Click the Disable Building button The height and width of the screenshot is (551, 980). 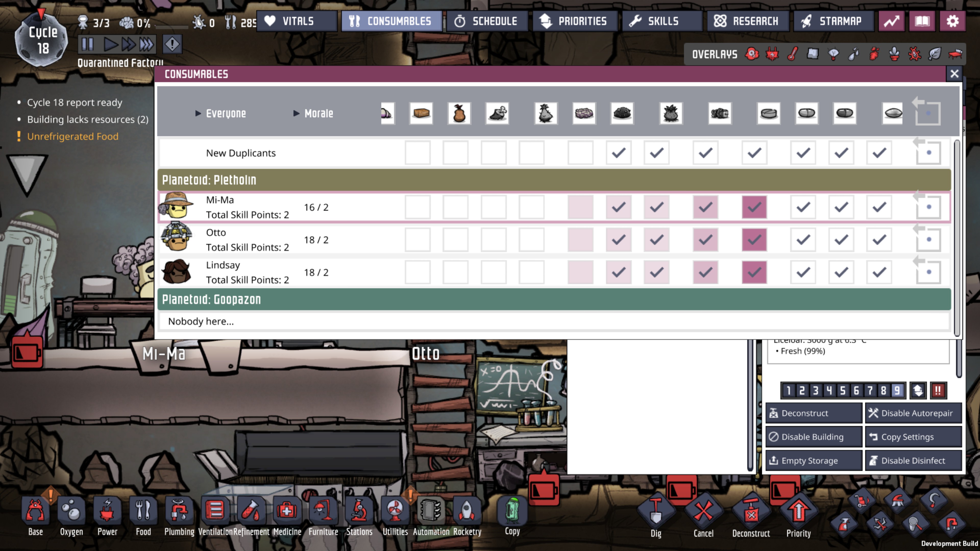click(814, 436)
